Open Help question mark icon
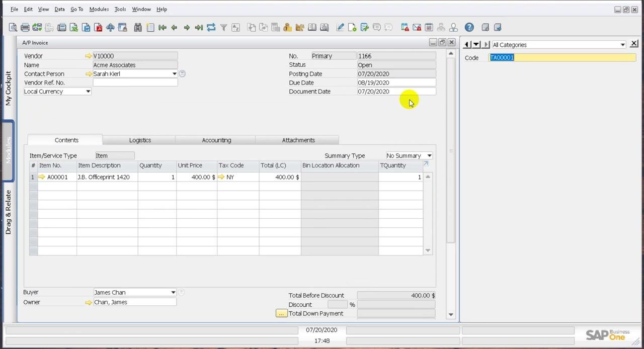 pyautogui.click(x=469, y=28)
